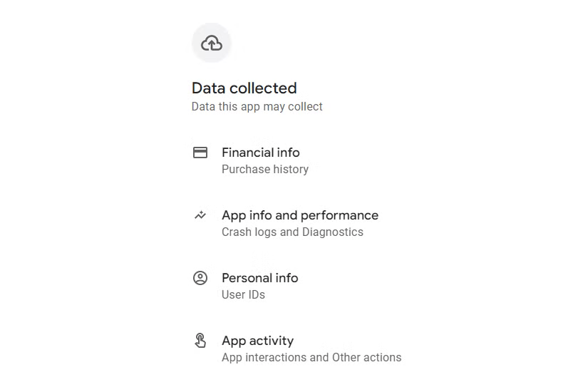The height and width of the screenshot is (392, 588).
Task: Click the "User IDs" description text
Action: [x=243, y=295]
